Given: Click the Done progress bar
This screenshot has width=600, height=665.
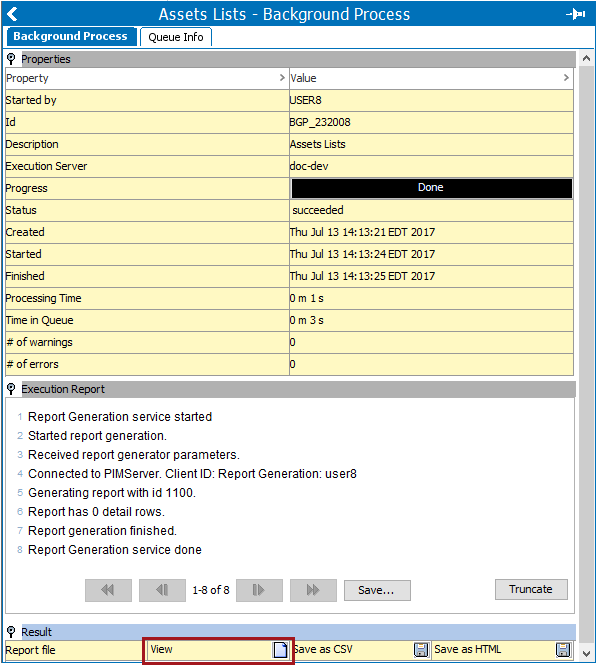Looking at the screenshot, I should [x=431, y=188].
